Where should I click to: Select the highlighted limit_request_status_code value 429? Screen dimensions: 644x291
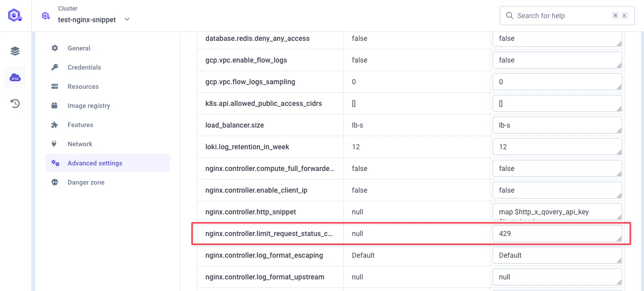coord(557,233)
